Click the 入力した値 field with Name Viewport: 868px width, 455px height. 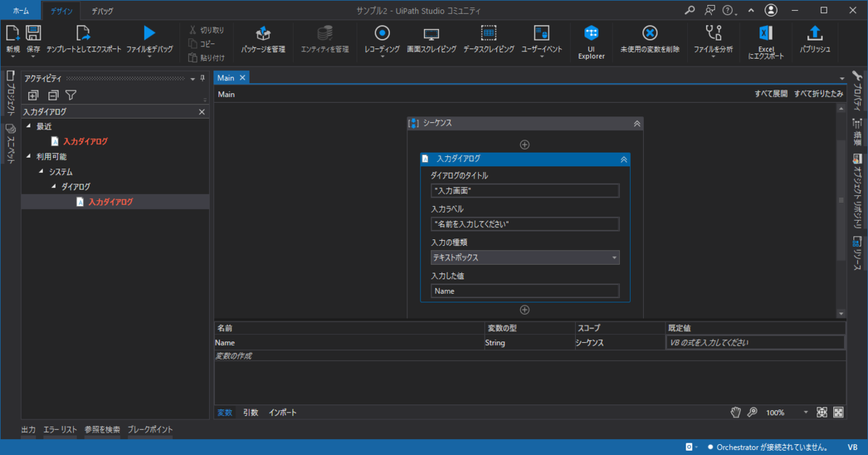point(525,291)
